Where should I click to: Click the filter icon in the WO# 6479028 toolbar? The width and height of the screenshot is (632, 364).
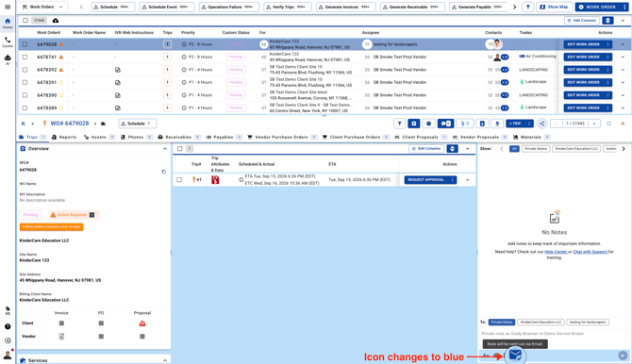point(399,124)
